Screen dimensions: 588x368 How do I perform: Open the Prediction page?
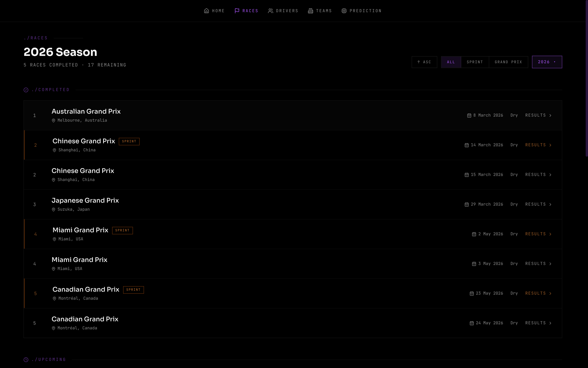point(362,11)
